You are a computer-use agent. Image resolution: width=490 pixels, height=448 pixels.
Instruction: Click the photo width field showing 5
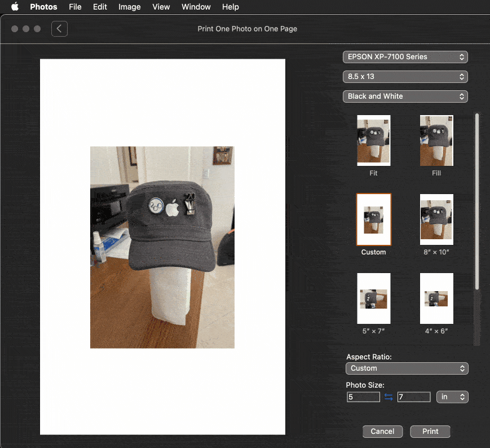363,397
